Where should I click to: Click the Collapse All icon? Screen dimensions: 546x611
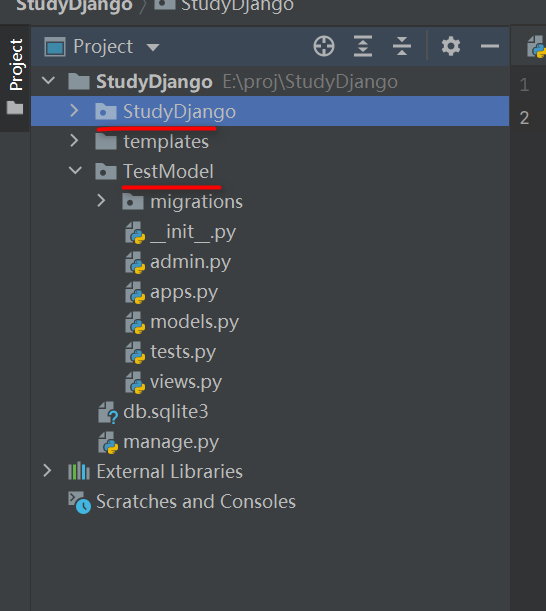pyautogui.click(x=402, y=46)
